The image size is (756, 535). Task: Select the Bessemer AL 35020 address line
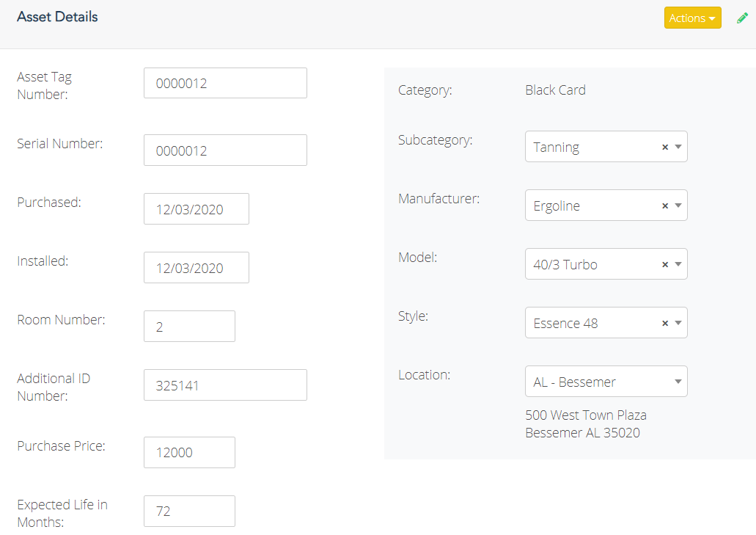click(x=582, y=433)
